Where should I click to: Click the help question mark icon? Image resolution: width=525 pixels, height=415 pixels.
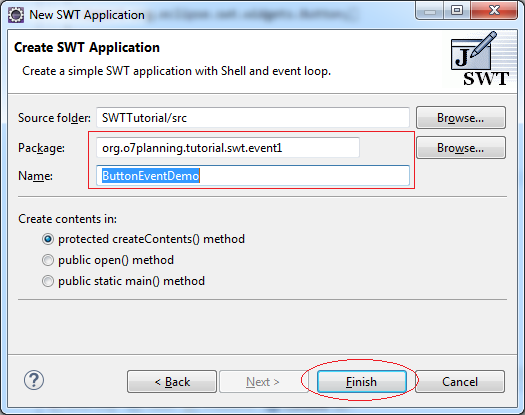34,381
